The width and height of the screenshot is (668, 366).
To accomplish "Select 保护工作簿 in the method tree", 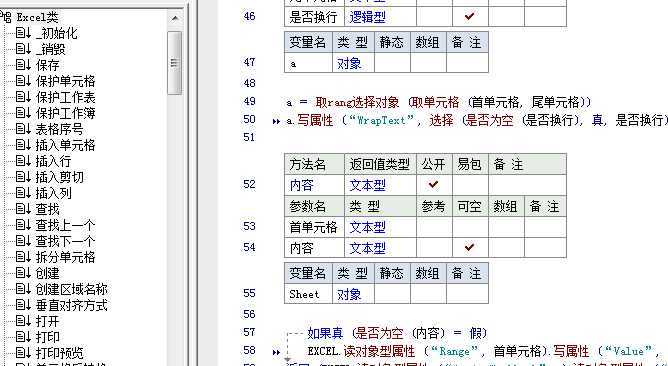I will [65, 113].
